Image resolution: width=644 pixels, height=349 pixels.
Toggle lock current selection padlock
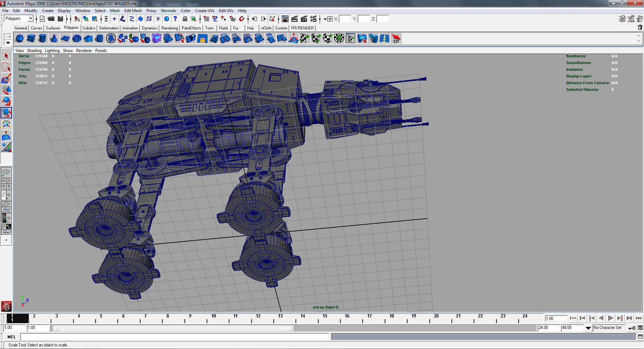pos(184,19)
